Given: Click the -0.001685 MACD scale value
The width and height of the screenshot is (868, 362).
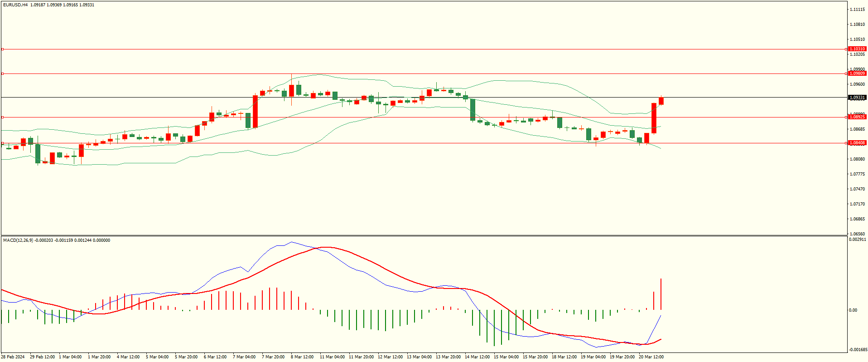Looking at the screenshot, I should (x=858, y=350).
